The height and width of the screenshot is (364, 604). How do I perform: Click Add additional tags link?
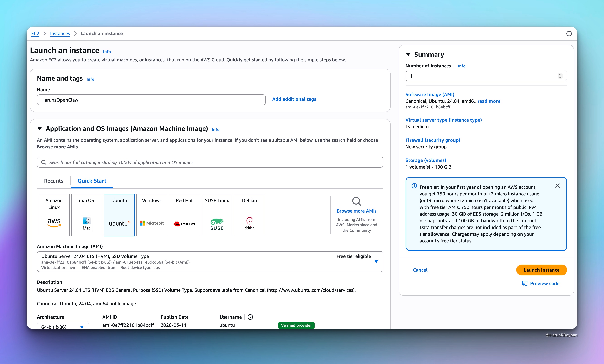click(294, 99)
